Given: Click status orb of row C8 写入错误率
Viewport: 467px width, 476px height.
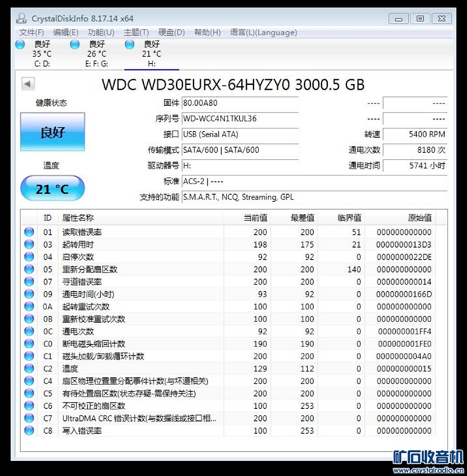Looking at the screenshot, I should [x=29, y=431].
